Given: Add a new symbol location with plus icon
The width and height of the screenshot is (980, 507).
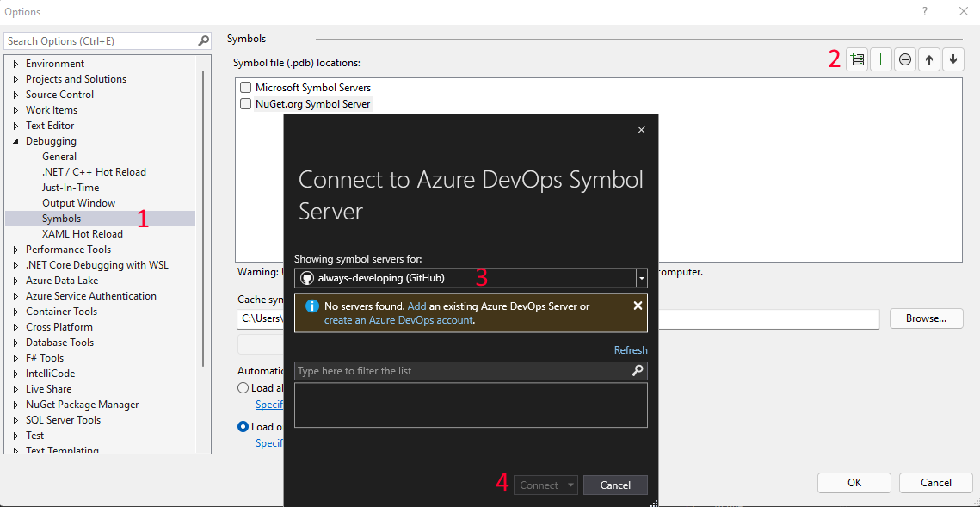Looking at the screenshot, I should [x=881, y=59].
